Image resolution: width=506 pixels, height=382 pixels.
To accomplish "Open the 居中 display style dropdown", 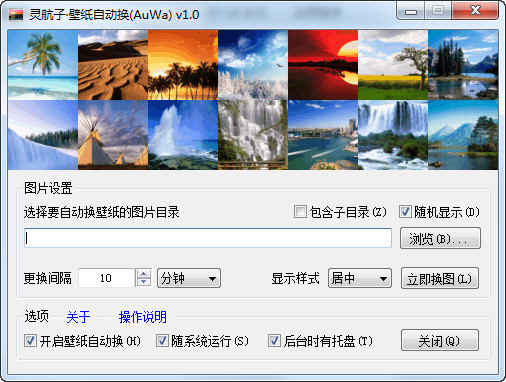I will 360,278.
